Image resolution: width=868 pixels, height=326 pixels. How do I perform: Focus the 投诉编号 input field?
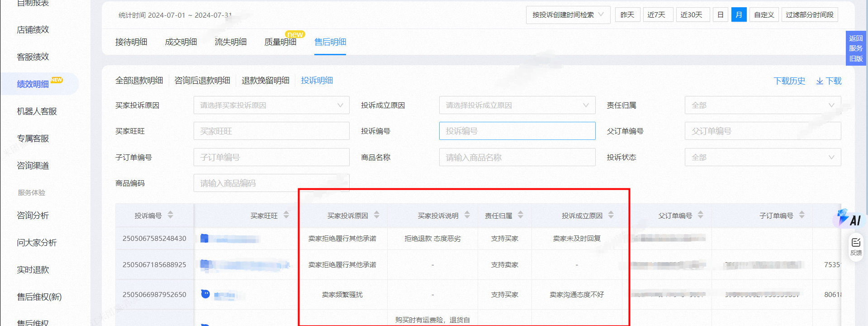[x=517, y=131]
